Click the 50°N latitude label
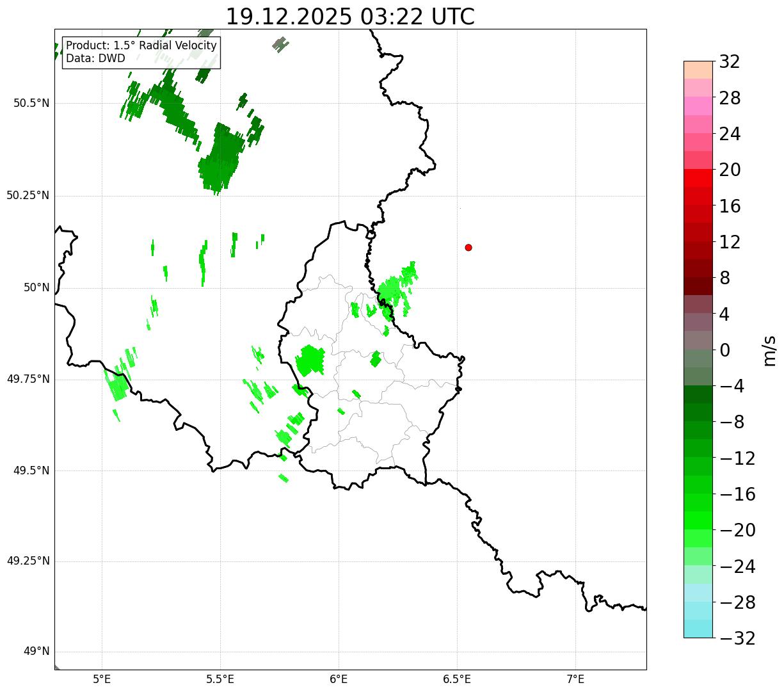The height and width of the screenshot is (692, 784). click(36, 288)
